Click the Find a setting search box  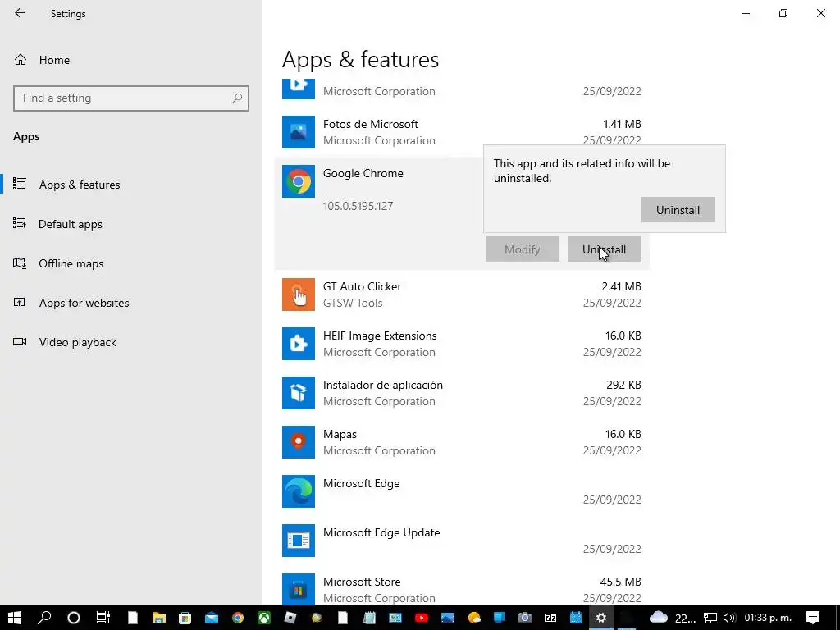[x=131, y=98]
